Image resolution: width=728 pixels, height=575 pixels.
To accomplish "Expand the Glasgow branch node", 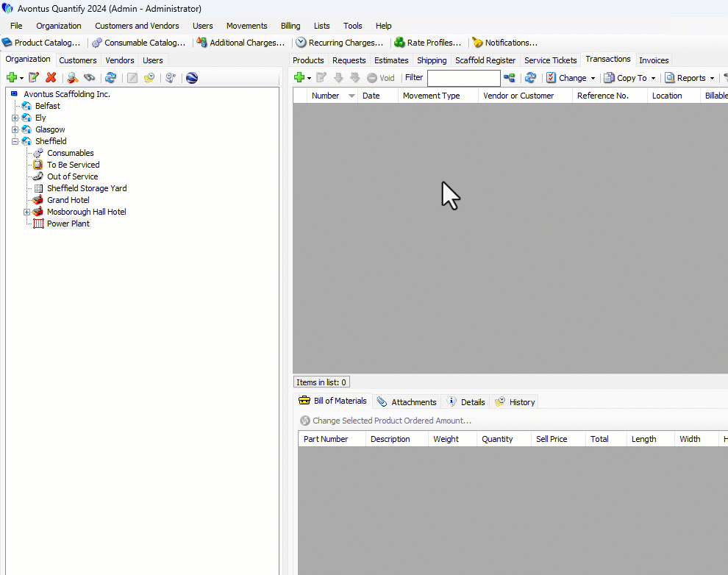I will point(15,129).
